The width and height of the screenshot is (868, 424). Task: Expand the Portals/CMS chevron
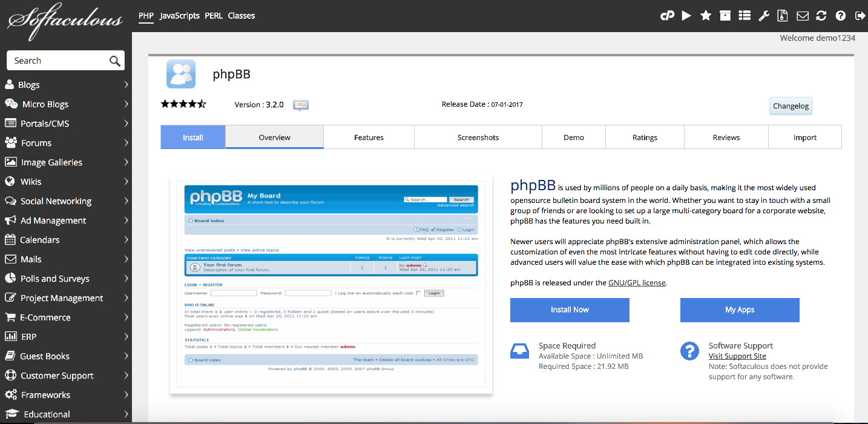[x=126, y=124]
